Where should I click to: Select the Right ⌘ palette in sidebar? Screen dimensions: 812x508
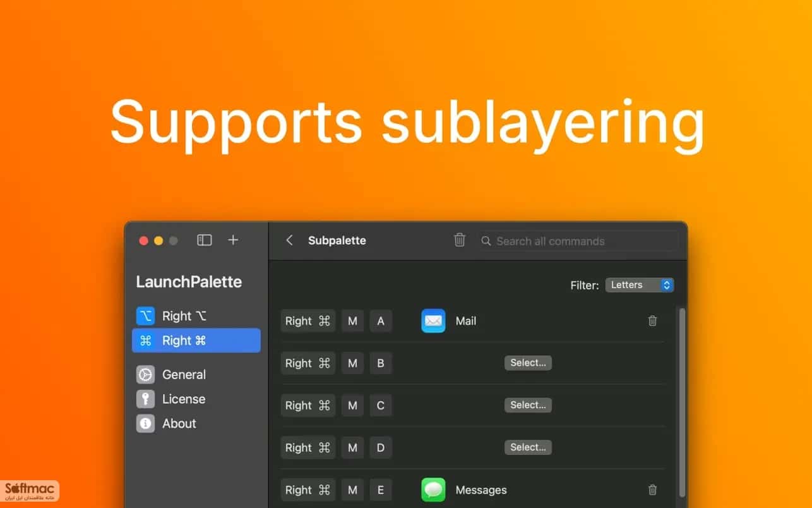click(196, 341)
